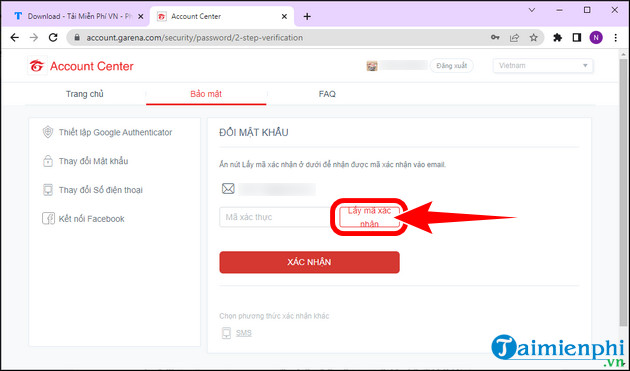Click the ĐỔI MẬT KHẨU heading
Viewport: 630px width, 371px height.
(254, 132)
